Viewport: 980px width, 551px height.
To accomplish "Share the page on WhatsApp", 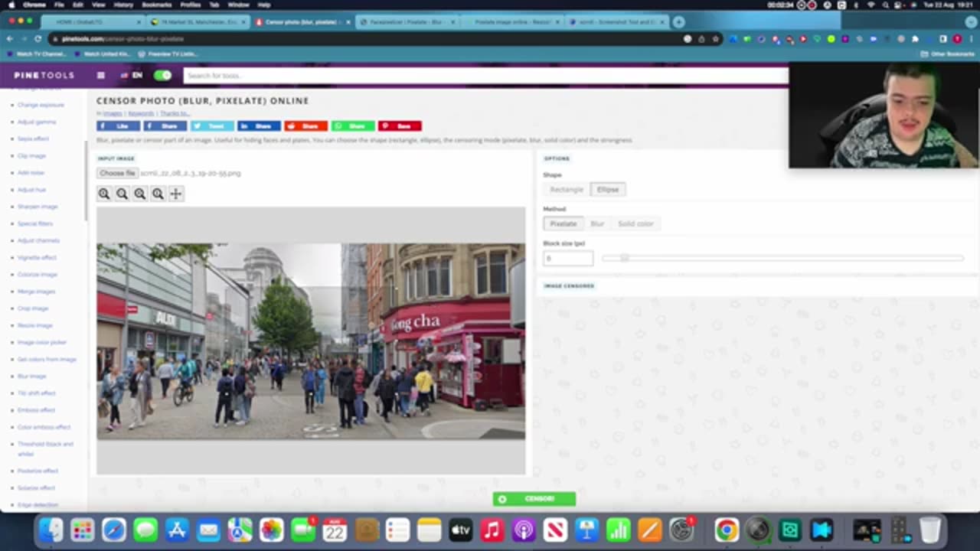I will [352, 126].
